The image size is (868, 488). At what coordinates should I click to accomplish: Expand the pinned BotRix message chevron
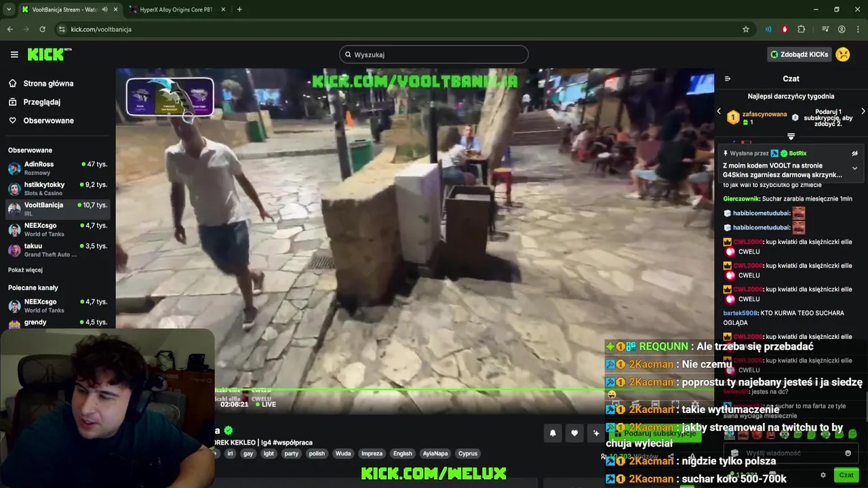click(x=854, y=168)
